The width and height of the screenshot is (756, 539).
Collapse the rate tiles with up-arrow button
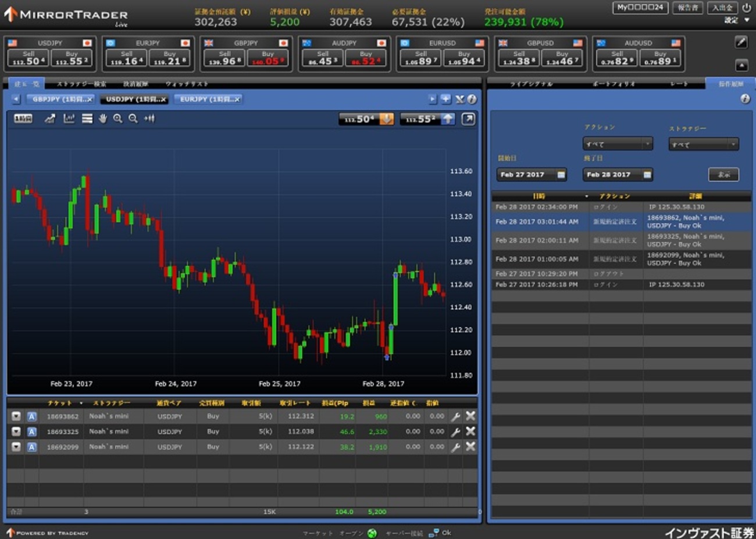pyautogui.click(x=741, y=65)
